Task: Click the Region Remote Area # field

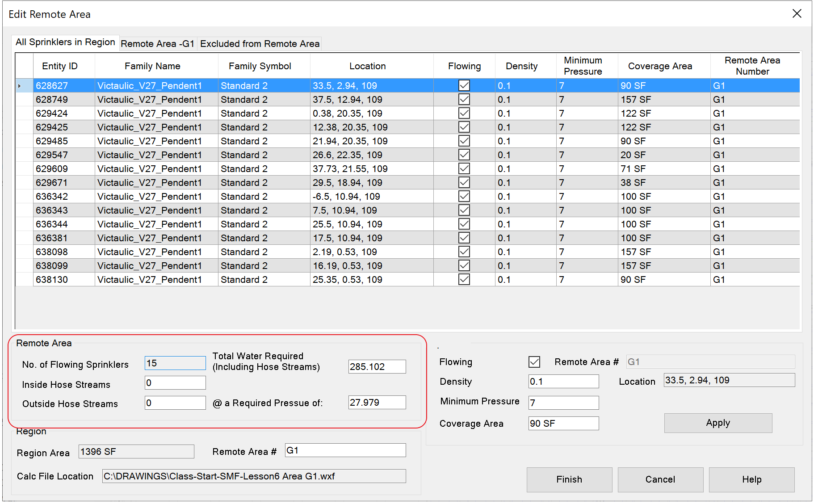Action: (x=345, y=450)
